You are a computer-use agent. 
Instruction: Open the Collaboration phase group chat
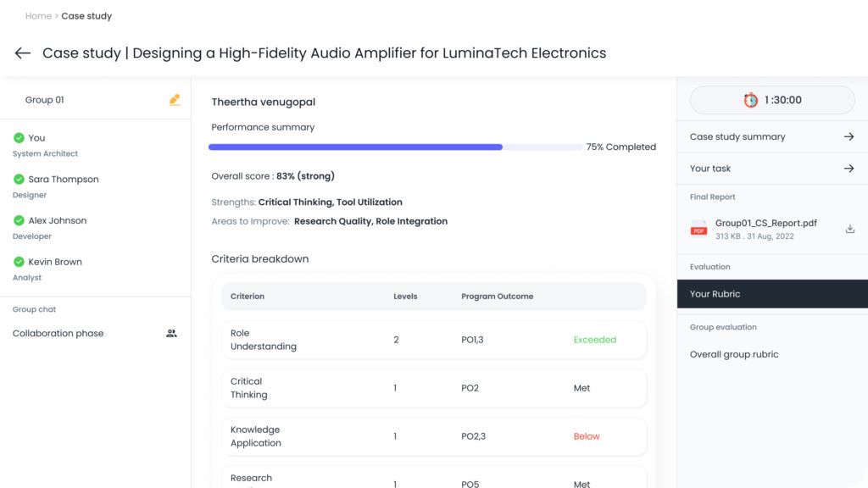(x=58, y=334)
